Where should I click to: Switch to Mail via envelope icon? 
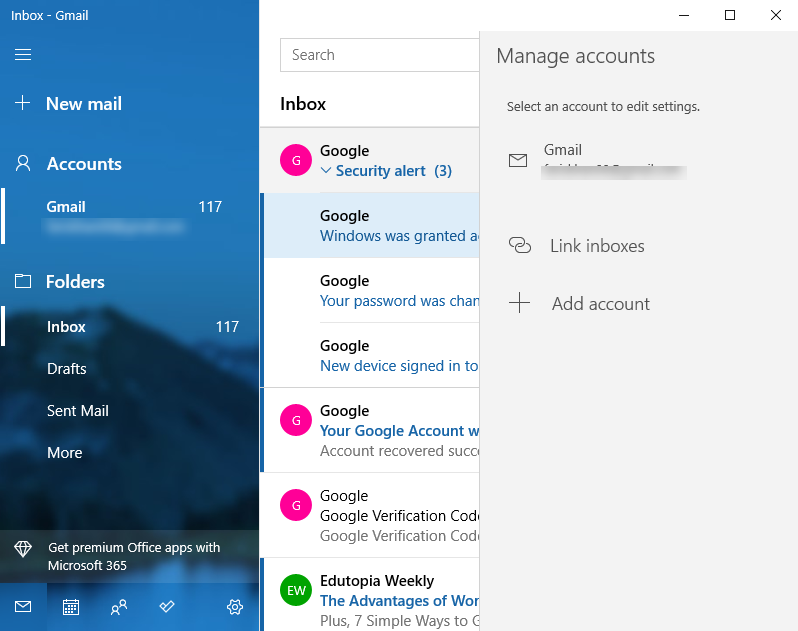tap(23, 607)
